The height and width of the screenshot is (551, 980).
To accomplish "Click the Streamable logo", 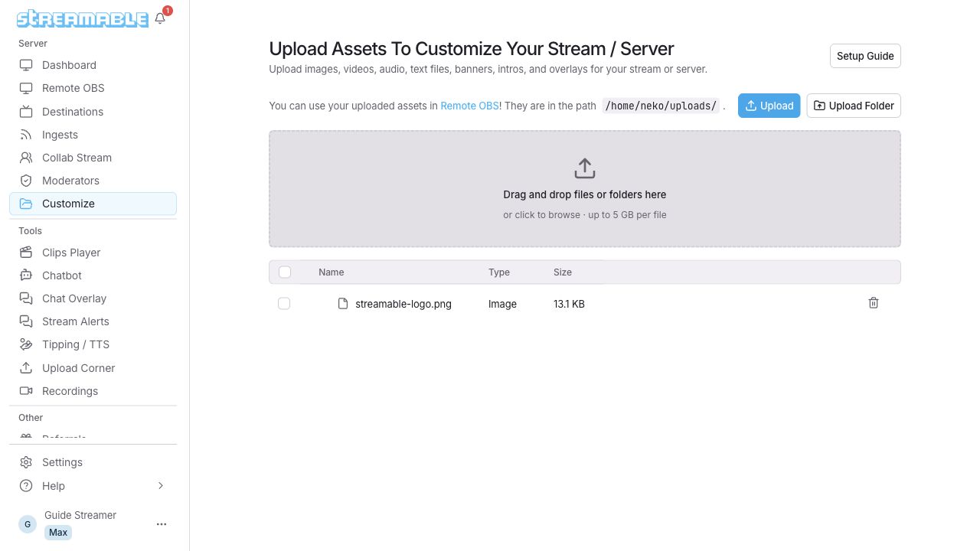I will click(x=83, y=18).
